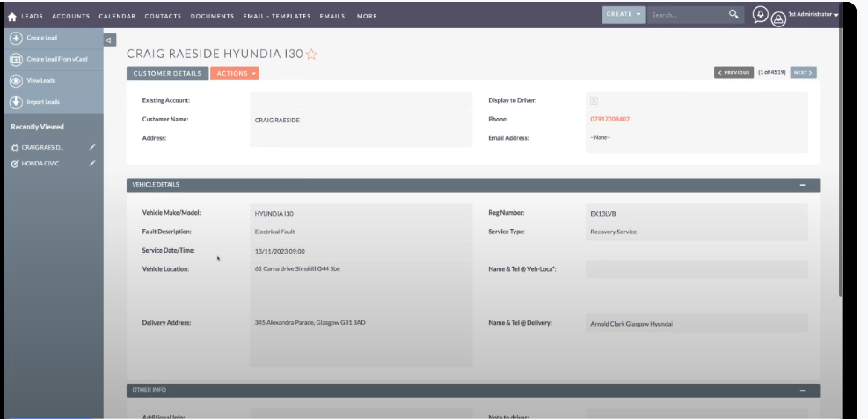Go to the Next record
The image size is (868, 419).
pyautogui.click(x=803, y=72)
